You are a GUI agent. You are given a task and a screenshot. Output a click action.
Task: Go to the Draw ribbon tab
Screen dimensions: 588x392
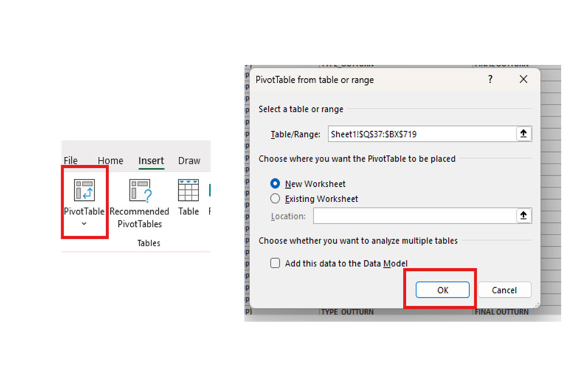point(189,160)
